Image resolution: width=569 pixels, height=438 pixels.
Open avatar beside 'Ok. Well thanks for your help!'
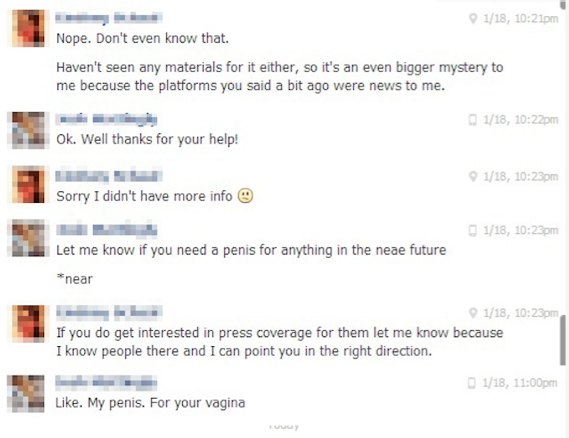click(28, 130)
